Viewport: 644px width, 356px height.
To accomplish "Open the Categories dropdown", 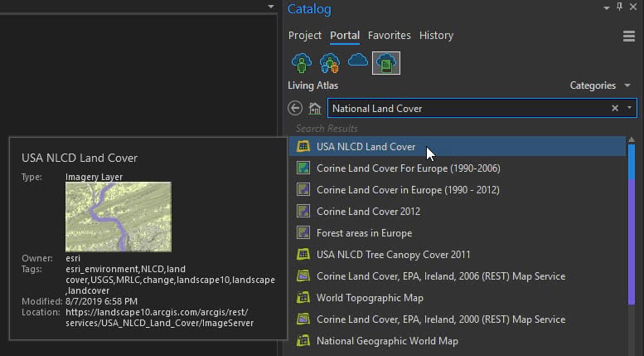I will click(x=600, y=85).
